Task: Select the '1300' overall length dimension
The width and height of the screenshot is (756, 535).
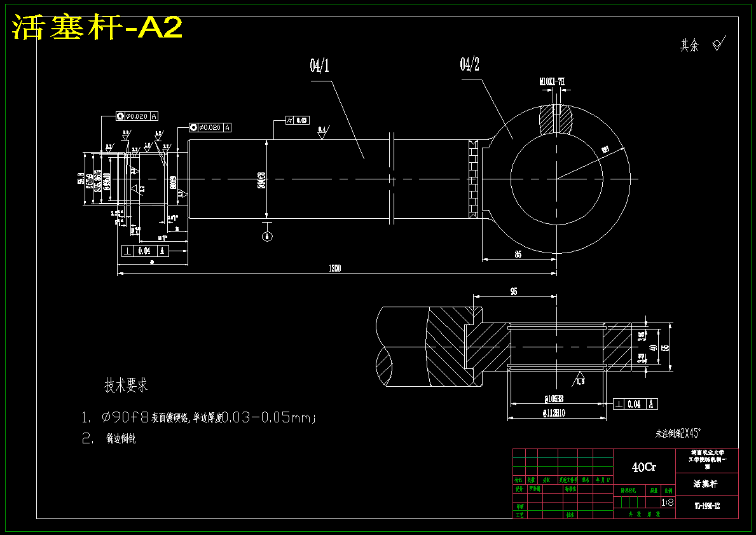Action: click(x=334, y=268)
